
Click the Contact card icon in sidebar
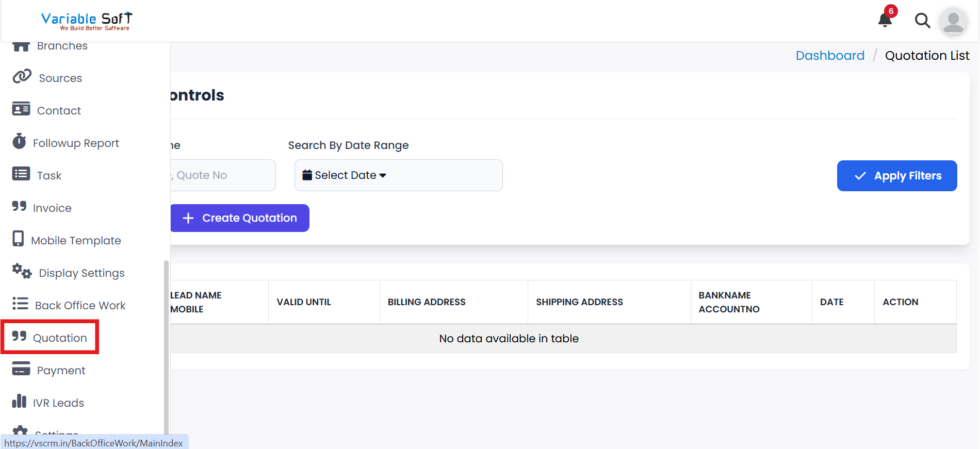tap(21, 109)
